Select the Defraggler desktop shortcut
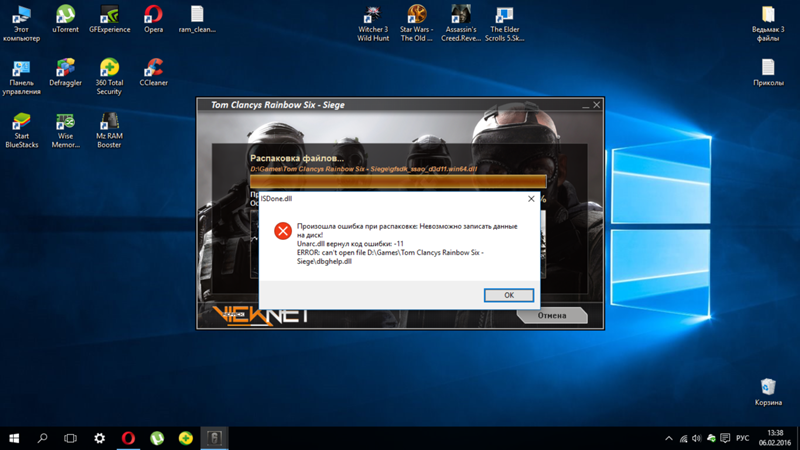 click(65, 72)
